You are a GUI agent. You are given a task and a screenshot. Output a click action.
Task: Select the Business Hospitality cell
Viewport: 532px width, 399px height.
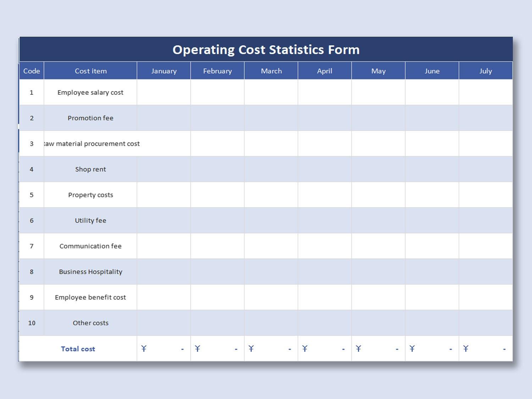click(x=90, y=272)
